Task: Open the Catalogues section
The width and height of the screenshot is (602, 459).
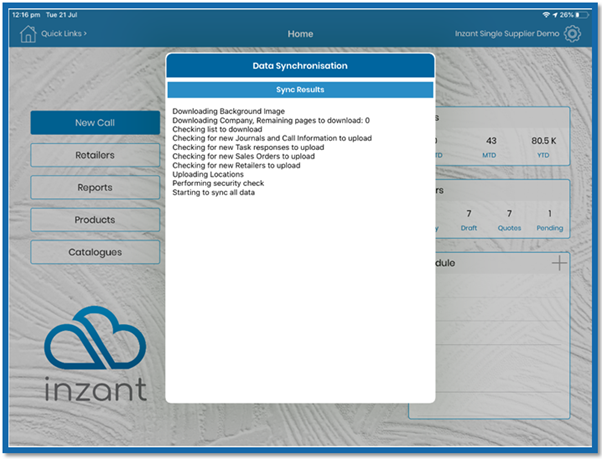Action: pyautogui.click(x=95, y=252)
